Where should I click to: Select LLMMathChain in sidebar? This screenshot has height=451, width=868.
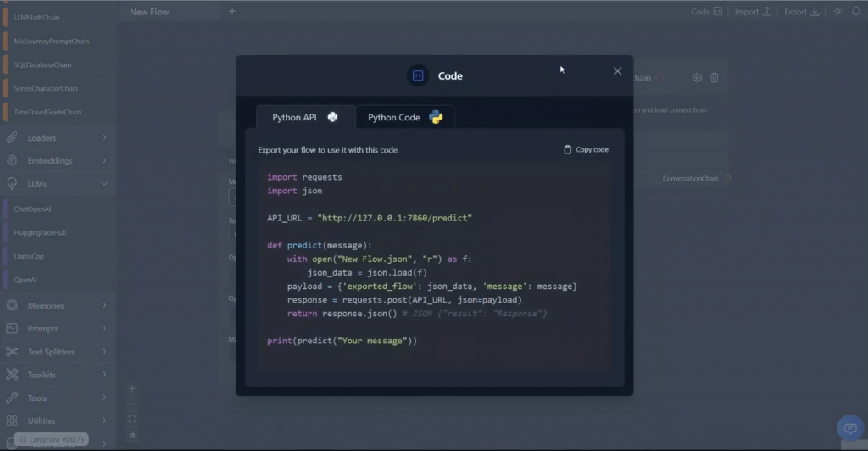tap(36, 18)
